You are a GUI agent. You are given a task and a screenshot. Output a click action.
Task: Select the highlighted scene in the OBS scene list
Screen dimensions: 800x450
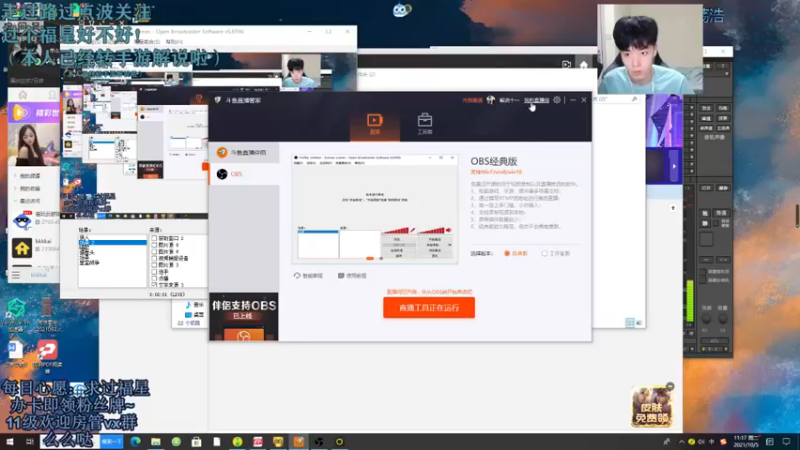click(x=112, y=242)
